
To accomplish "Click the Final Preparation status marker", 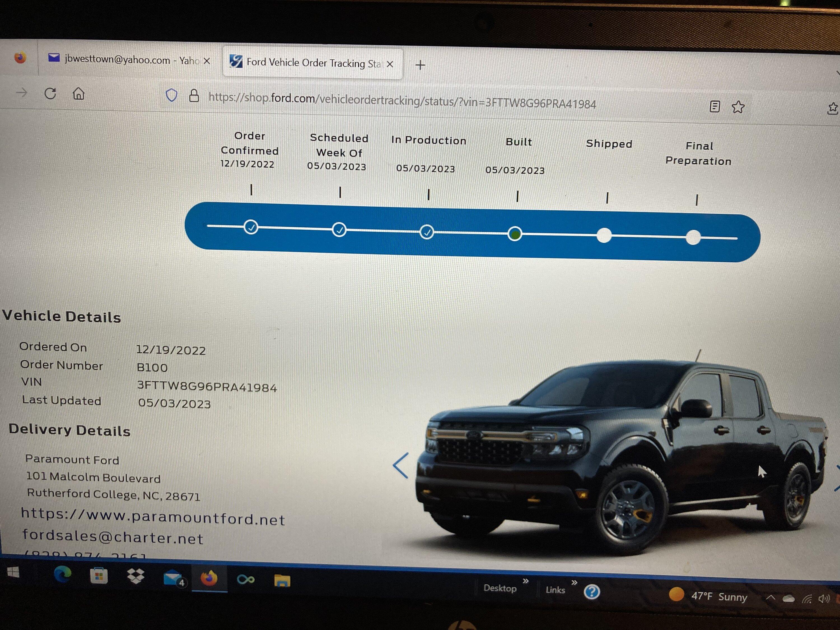I will tap(693, 238).
